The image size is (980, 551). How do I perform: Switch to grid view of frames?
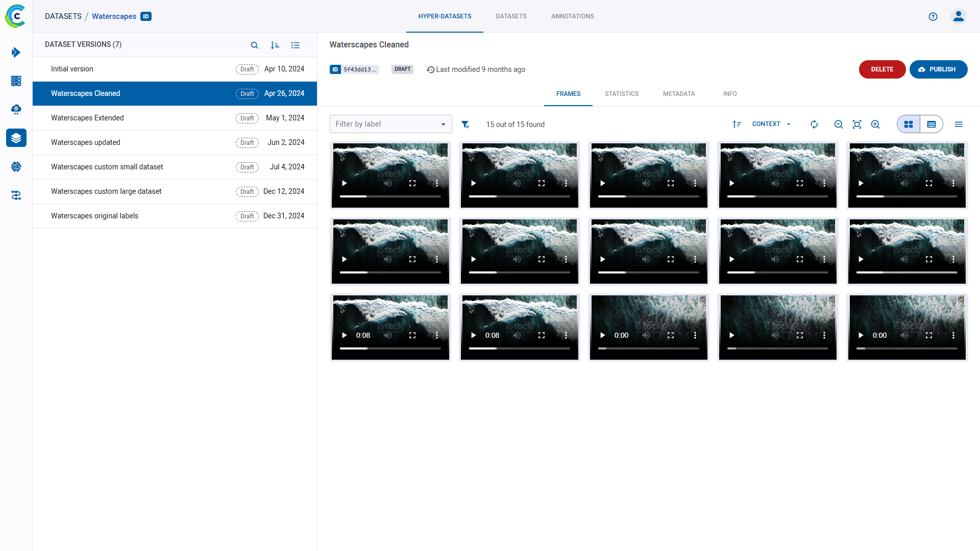coord(909,124)
